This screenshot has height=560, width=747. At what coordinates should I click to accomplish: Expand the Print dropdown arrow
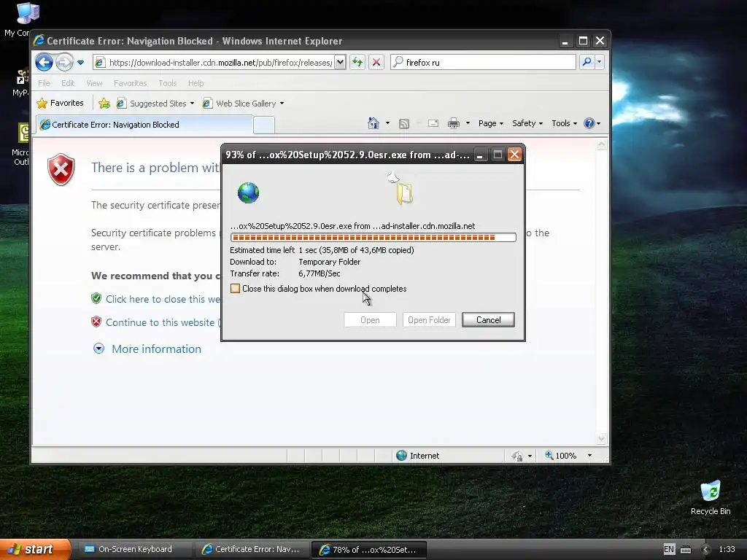coord(468,123)
